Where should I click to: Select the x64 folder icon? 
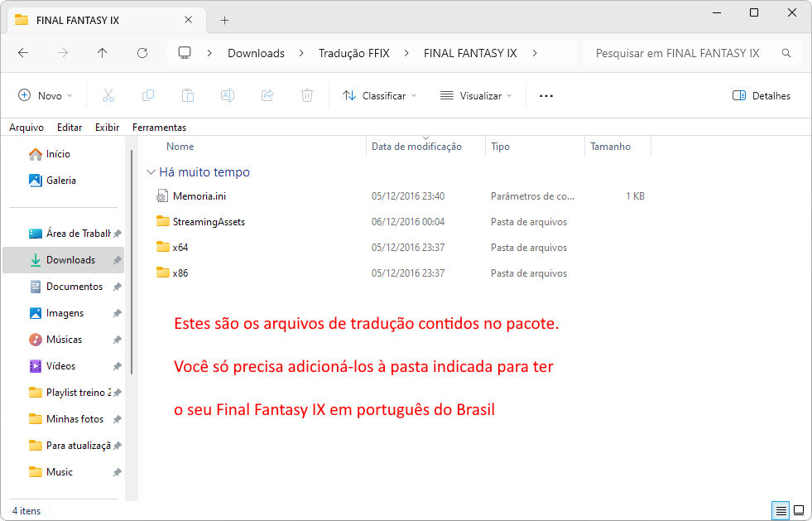(162, 247)
